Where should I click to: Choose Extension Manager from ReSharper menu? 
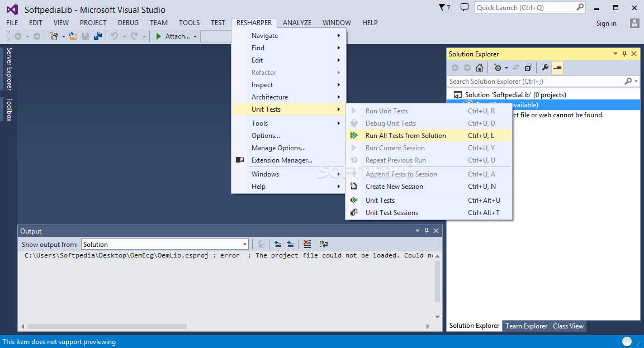[x=288, y=160]
